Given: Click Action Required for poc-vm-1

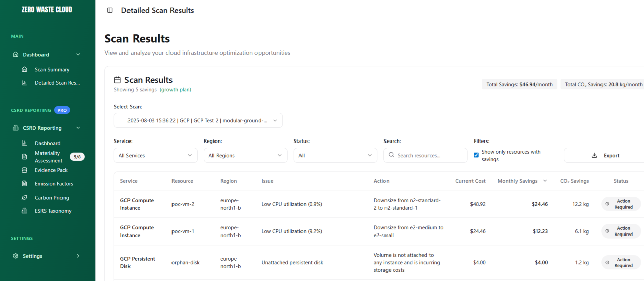Looking at the screenshot, I should pos(621,231).
